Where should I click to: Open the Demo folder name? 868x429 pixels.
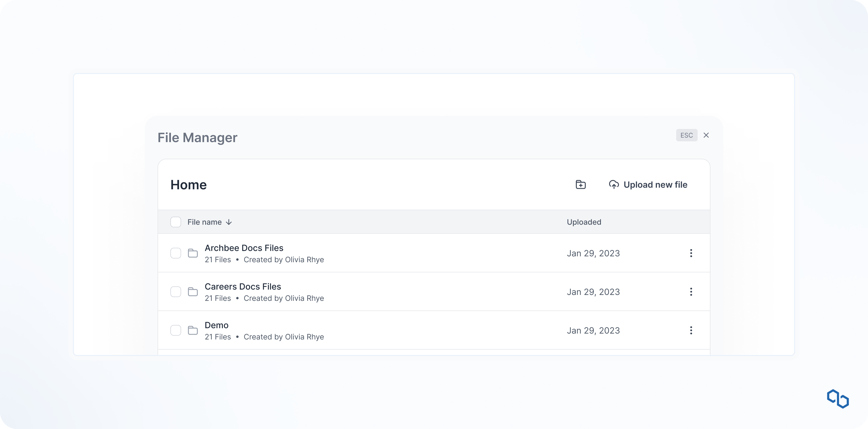[x=216, y=325]
